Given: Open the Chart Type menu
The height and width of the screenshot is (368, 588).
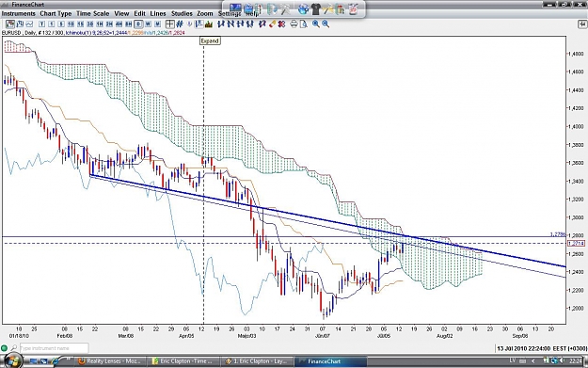Looking at the screenshot, I should pyautogui.click(x=56, y=13).
